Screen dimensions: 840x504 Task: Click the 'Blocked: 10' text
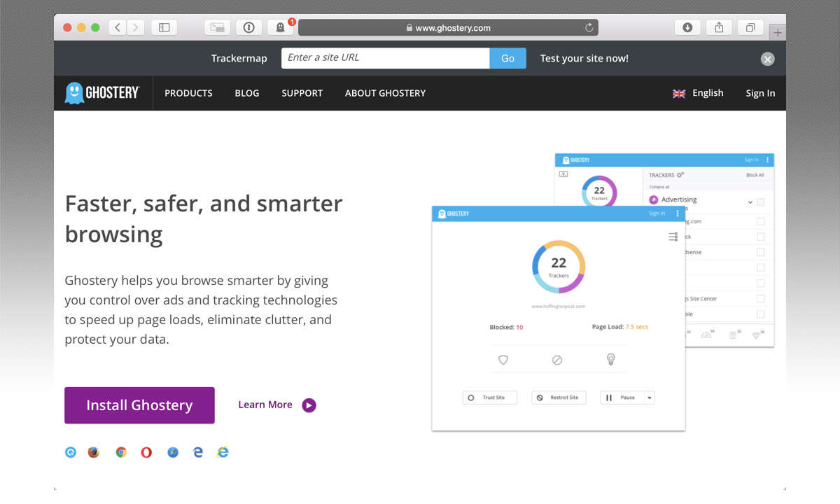point(506,327)
